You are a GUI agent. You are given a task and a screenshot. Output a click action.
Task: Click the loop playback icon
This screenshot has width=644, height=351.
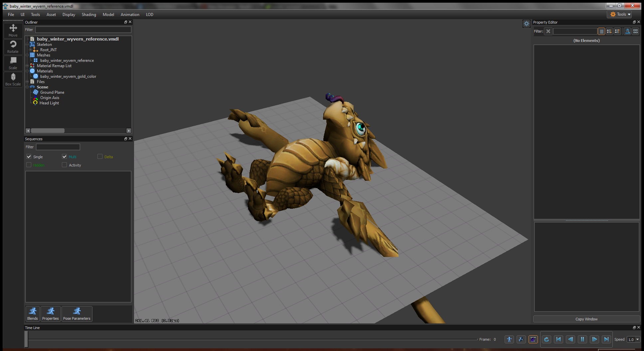click(546, 339)
